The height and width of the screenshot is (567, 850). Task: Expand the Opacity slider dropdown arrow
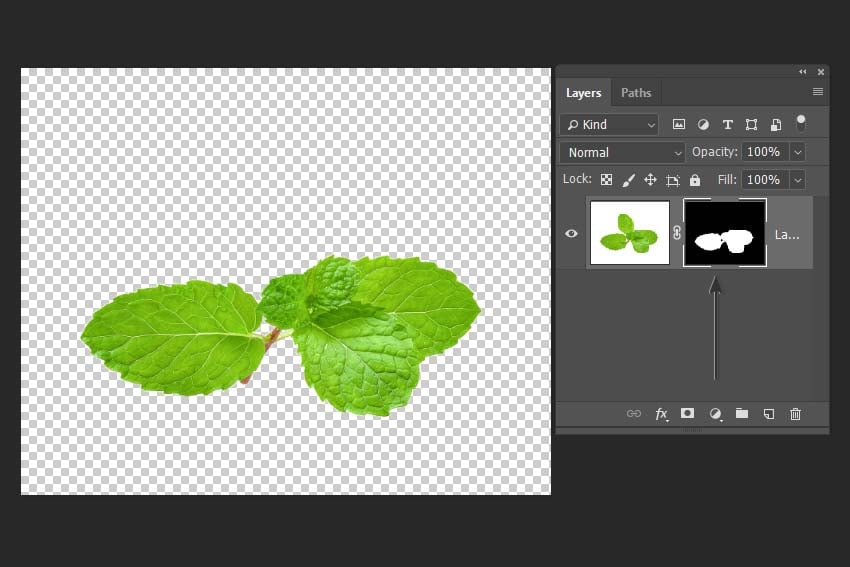798,152
